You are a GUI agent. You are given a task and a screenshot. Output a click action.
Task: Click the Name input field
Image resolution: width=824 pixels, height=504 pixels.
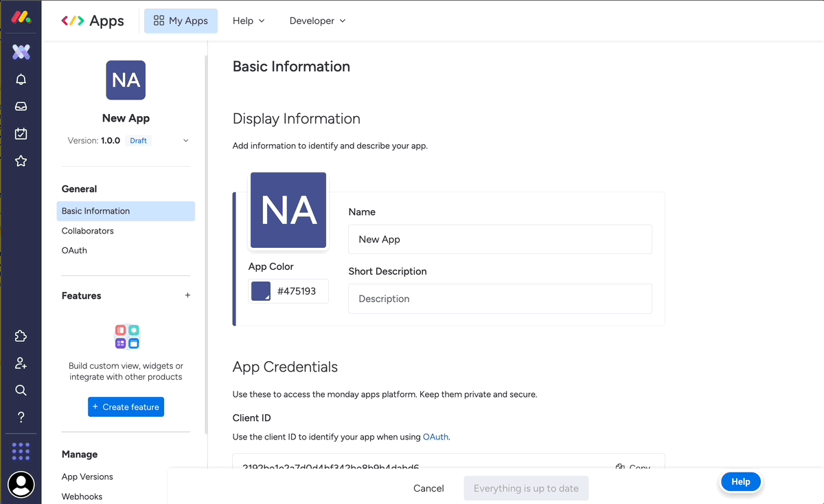pyautogui.click(x=500, y=240)
